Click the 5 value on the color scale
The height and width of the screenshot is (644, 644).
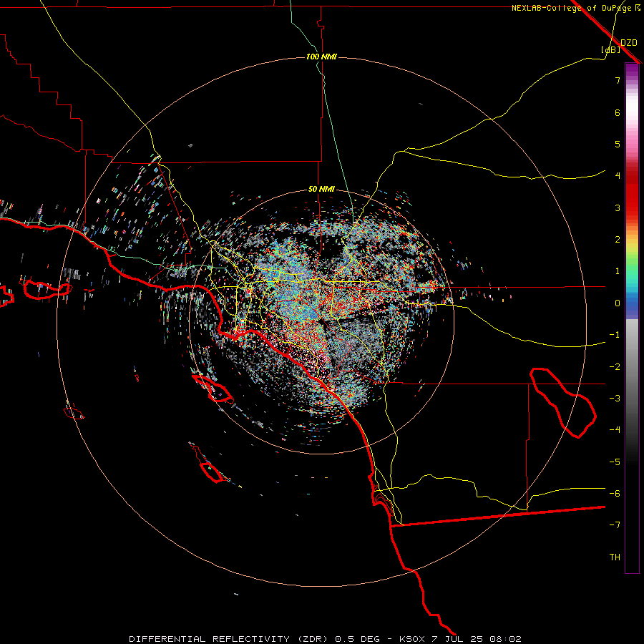click(618, 144)
